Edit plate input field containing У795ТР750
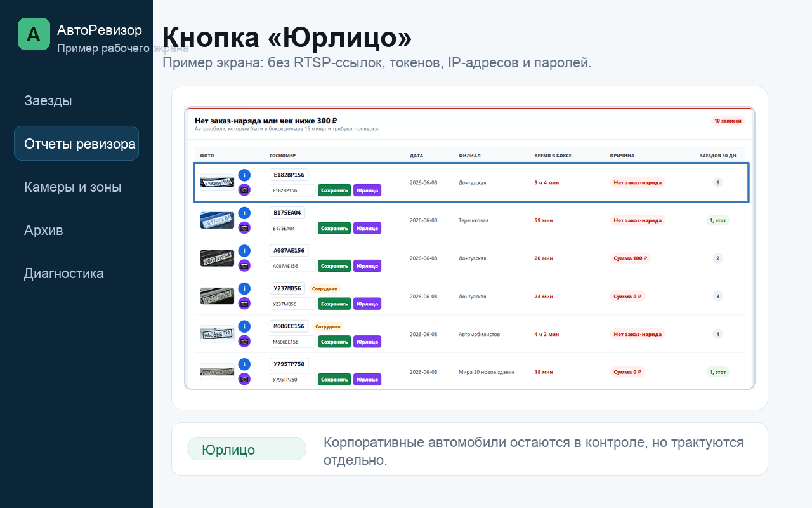Viewport: 812px width, 508px height. [292, 380]
